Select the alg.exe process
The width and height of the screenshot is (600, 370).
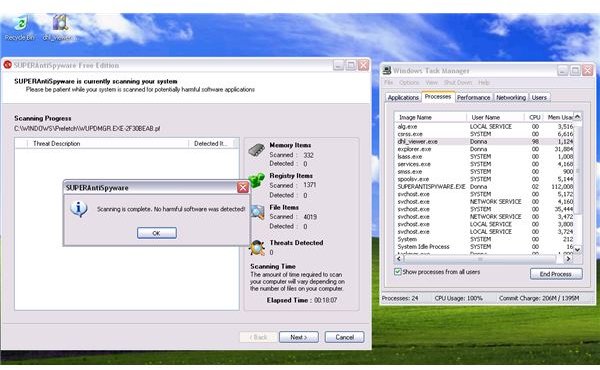click(x=484, y=126)
